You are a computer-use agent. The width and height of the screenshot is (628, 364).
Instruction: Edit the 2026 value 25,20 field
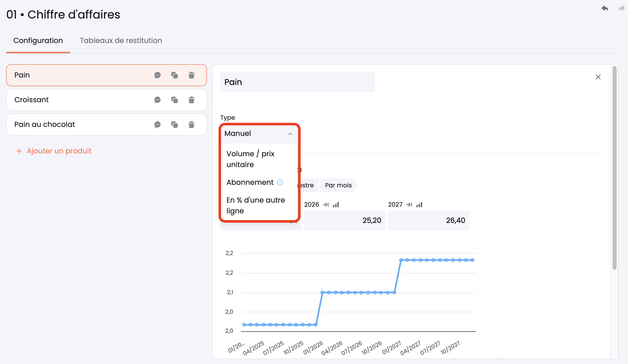pyautogui.click(x=345, y=221)
